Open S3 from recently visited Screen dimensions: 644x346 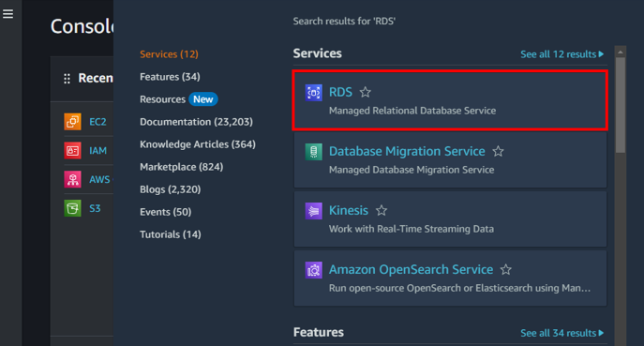click(x=95, y=208)
